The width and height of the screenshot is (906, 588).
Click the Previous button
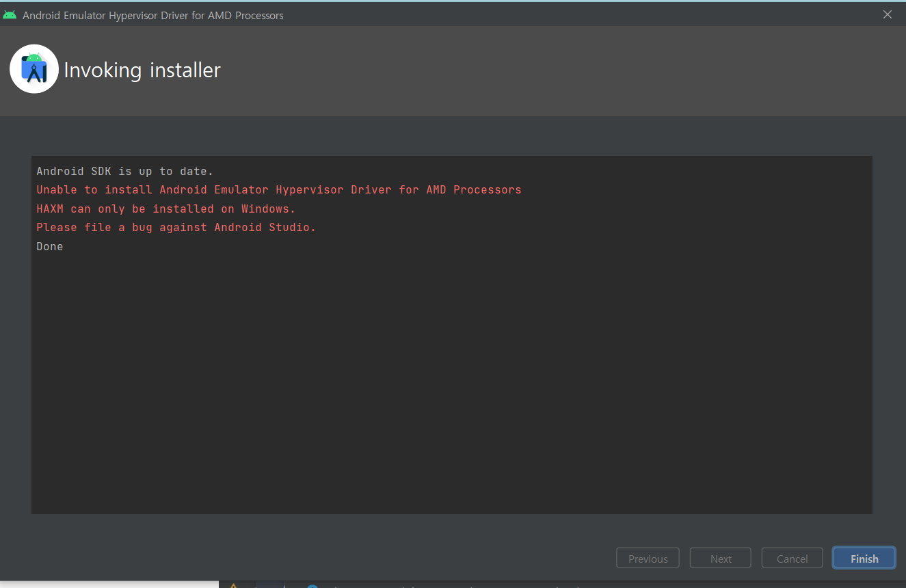click(648, 559)
